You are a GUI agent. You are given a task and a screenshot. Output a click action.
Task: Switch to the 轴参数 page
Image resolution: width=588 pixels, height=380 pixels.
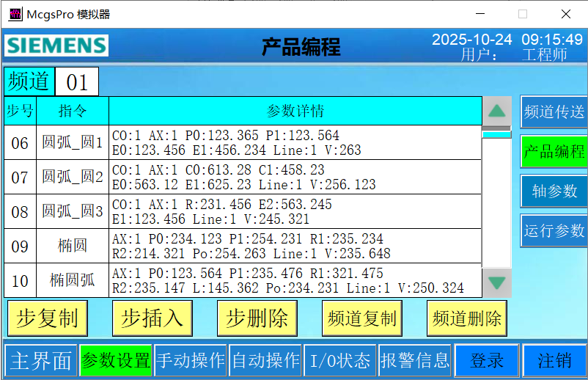point(554,191)
